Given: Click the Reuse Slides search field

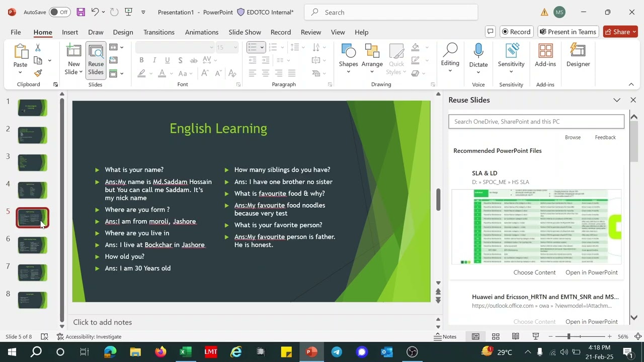Looking at the screenshot, I should (536, 121).
